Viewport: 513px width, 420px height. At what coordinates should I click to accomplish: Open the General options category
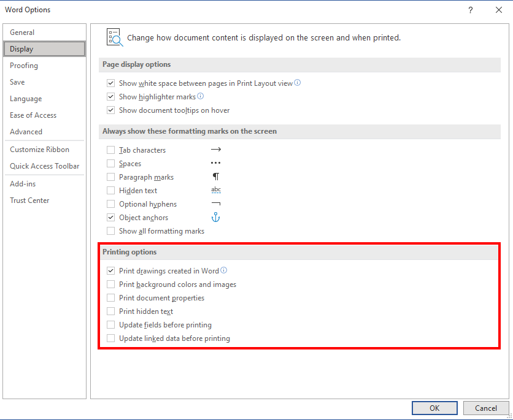point(45,32)
